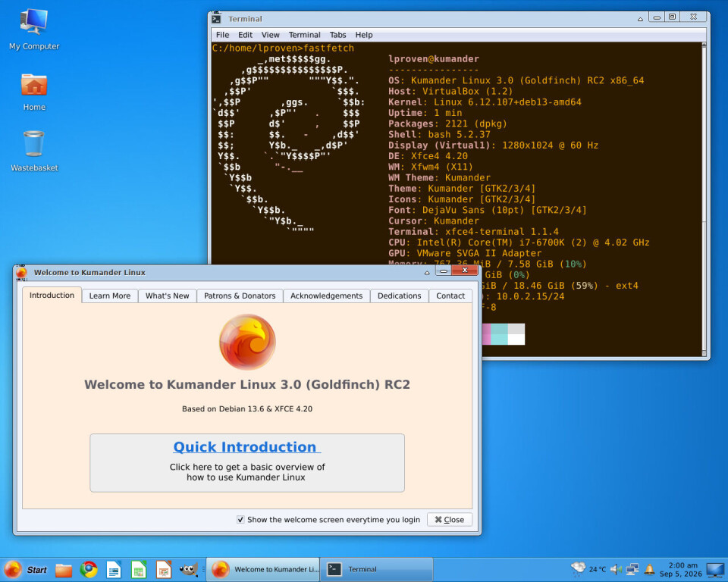
Task: Click the 'GPU: VMware SVGA II Adapter' line
Action: [x=465, y=253]
